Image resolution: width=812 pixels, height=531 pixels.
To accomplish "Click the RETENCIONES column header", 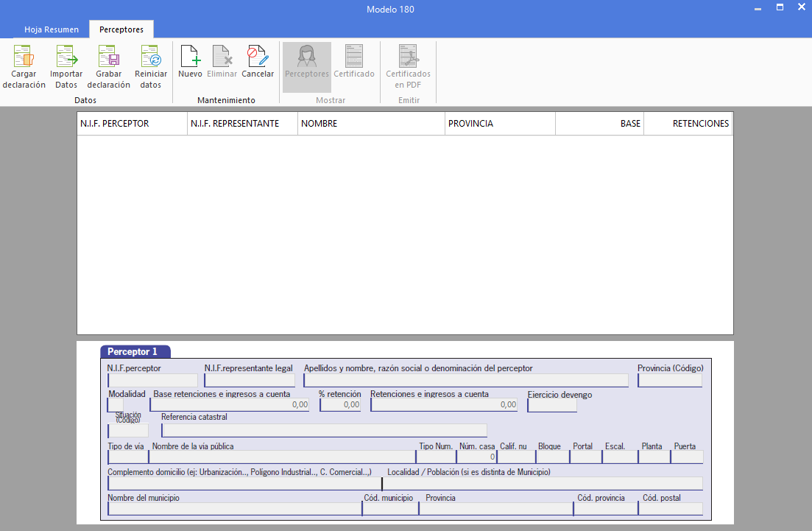I will (x=688, y=124).
